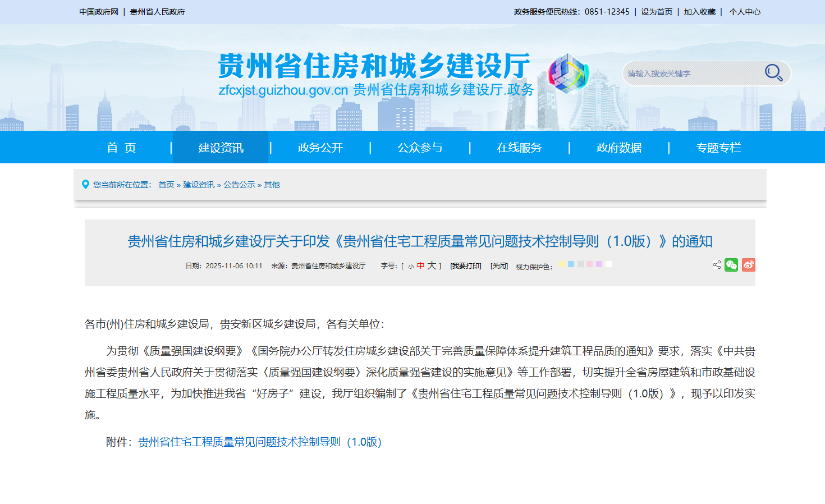The height and width of the screenshot is (504, 825).
Task: Click the location pin breadcrumb icon
Action: click(x=85, y=184)
